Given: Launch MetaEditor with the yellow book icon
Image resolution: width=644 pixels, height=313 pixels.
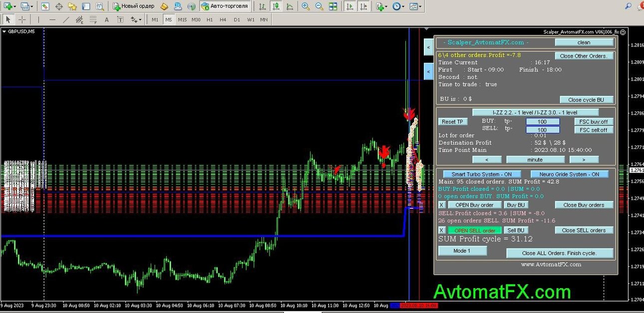Looking at the screenshot, I should pos(164,6).
